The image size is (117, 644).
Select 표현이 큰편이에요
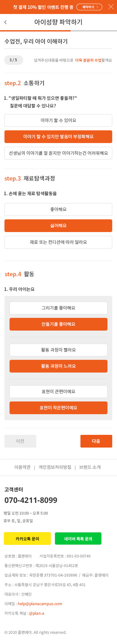tap(59, 392)
